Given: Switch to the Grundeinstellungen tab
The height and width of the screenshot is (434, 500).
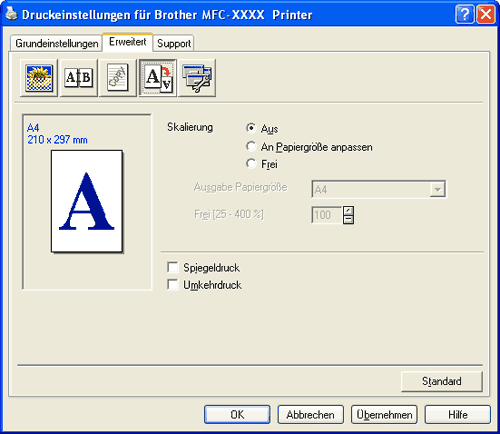Looking at the screenshot, I should click(x=56, y=43).
